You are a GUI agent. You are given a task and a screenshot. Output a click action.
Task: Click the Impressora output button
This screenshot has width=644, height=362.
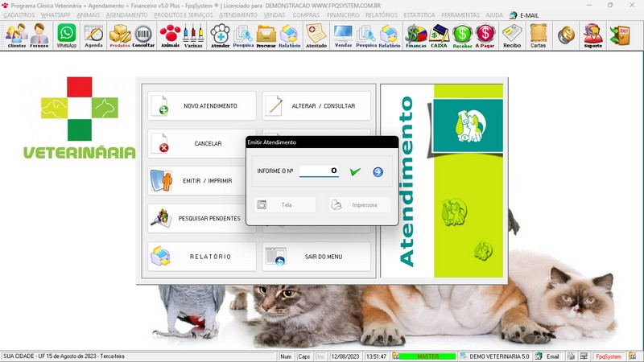(x=359, y=205)
